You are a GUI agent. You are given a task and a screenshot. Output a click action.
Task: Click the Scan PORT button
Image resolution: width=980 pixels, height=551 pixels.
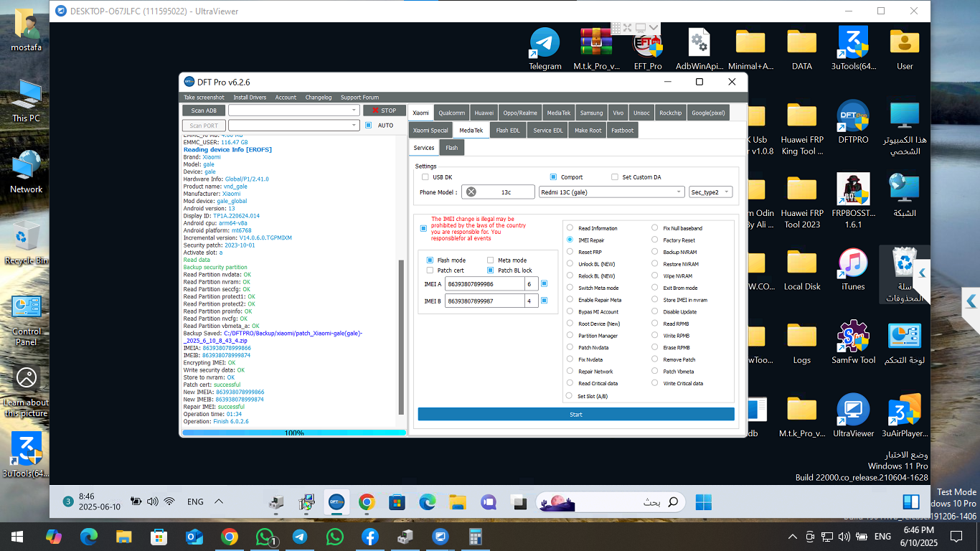click(204, 126)
